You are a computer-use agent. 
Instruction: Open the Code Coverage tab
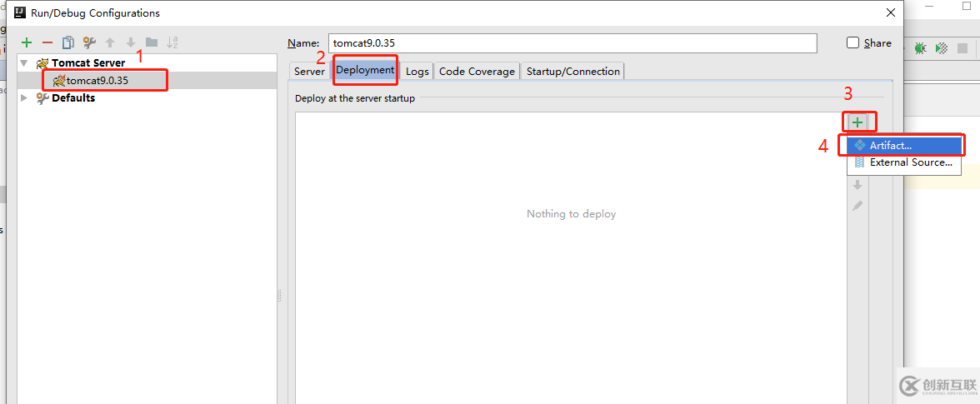[x=477, y=71]
